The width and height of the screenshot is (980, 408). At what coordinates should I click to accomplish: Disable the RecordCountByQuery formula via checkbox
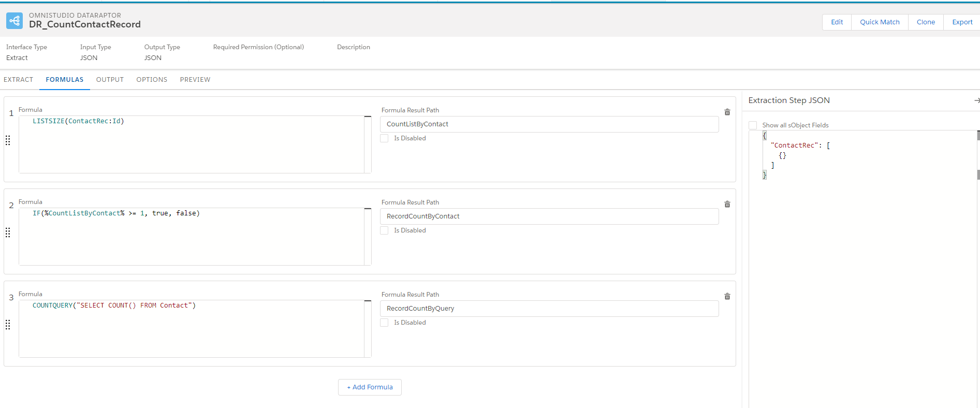tap(384, 323)
